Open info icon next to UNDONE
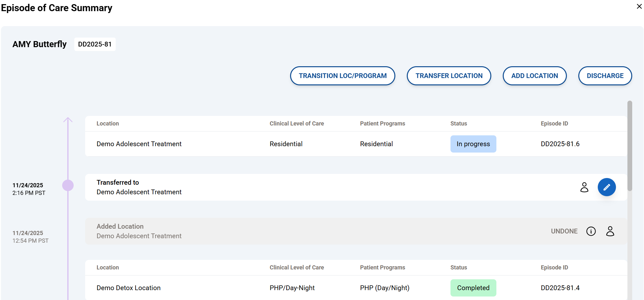The width and height of the screenshot is (644, 300). click(591, 231)
